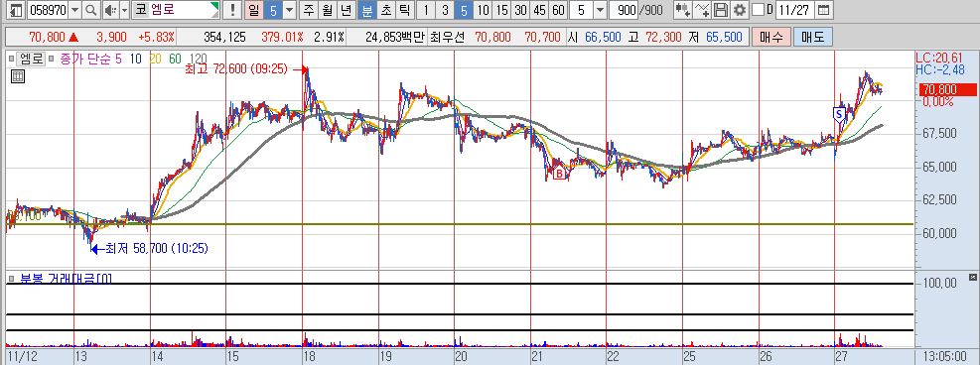
Task: Click the 매도 sell button
Action: point(812,37)
